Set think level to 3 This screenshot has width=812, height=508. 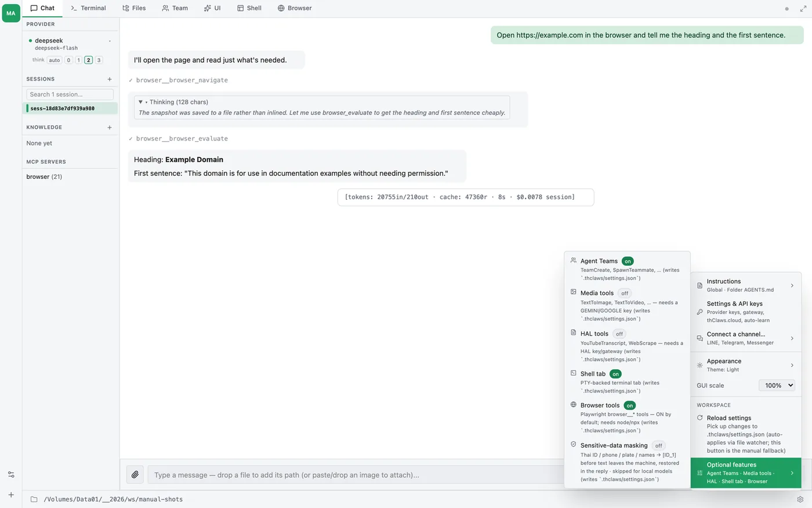[99, 60]
